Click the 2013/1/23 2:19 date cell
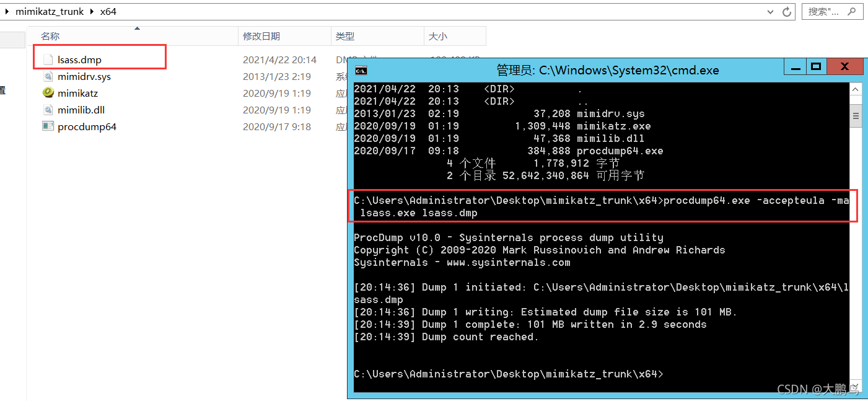Viewport: 868px width, 401px height. (x=276, y=77)
